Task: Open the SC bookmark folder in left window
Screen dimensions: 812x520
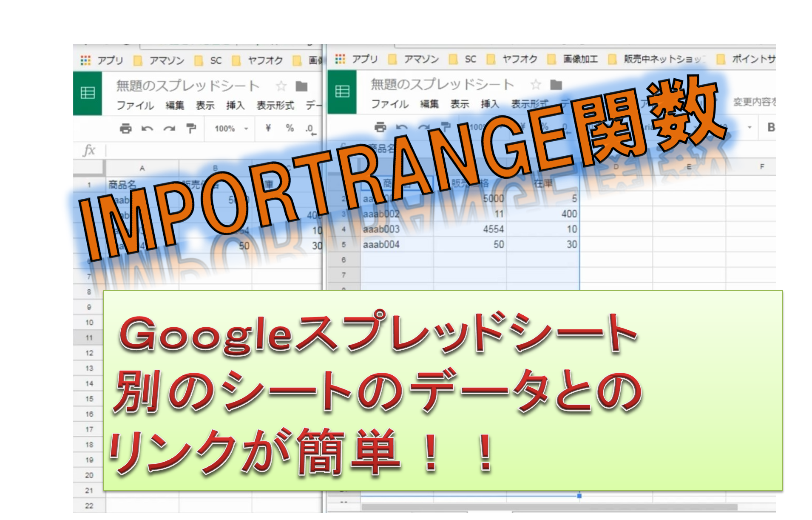Action: coord(208,60)
